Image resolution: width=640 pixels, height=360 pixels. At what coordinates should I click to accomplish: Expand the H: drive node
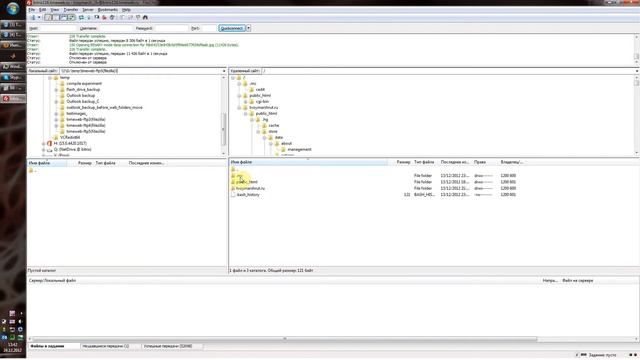click(x=44, y=144)
